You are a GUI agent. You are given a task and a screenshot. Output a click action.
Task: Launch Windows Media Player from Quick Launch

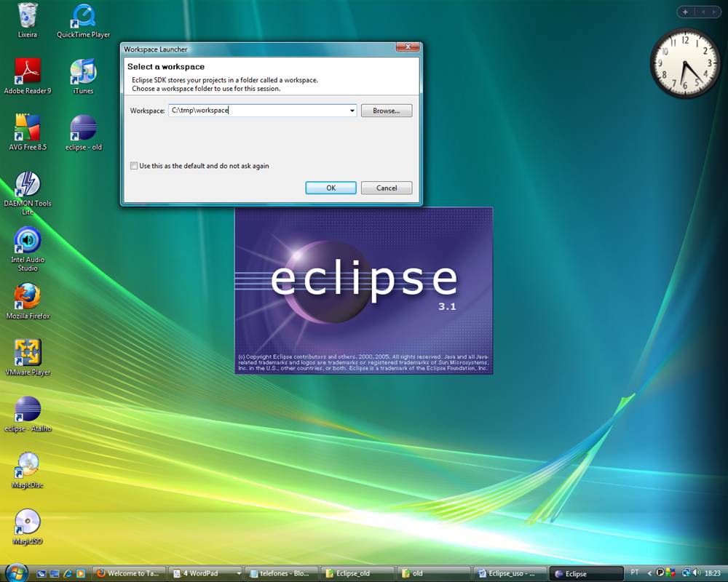(x=80, y=574)
